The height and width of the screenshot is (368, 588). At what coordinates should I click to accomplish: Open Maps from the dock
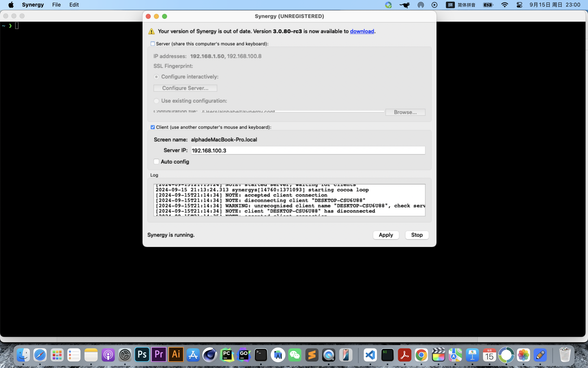coord(455,355)
